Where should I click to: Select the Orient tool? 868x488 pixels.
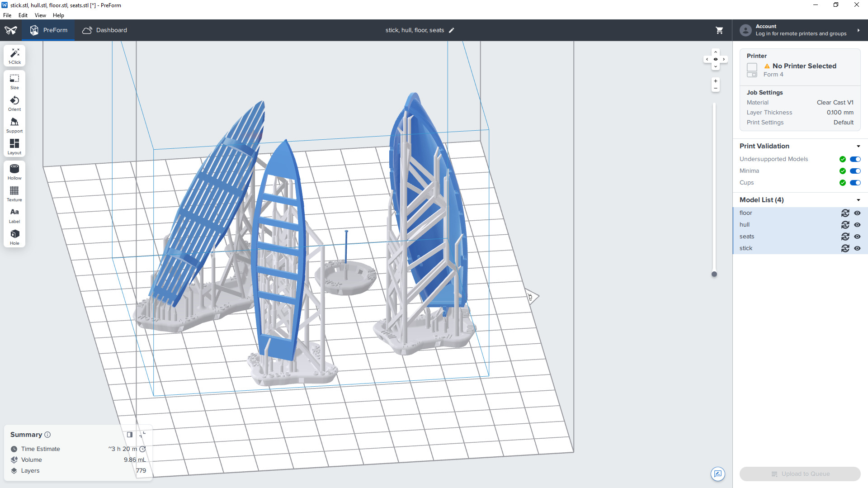(14, 104)
